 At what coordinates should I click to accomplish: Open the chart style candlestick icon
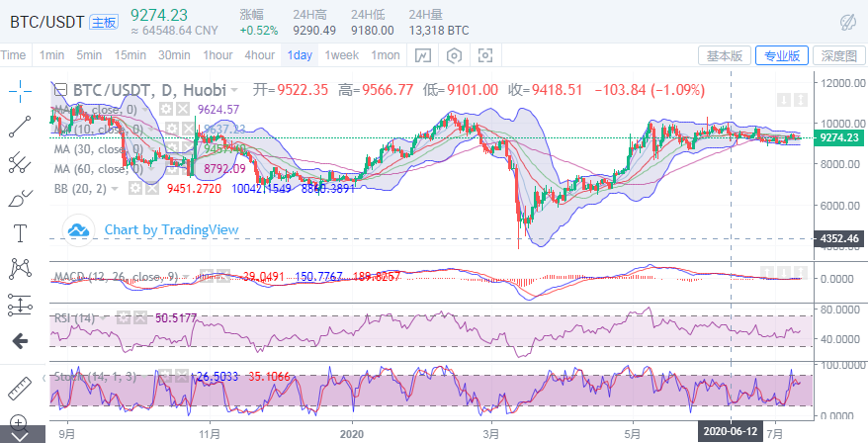point(423,55)
